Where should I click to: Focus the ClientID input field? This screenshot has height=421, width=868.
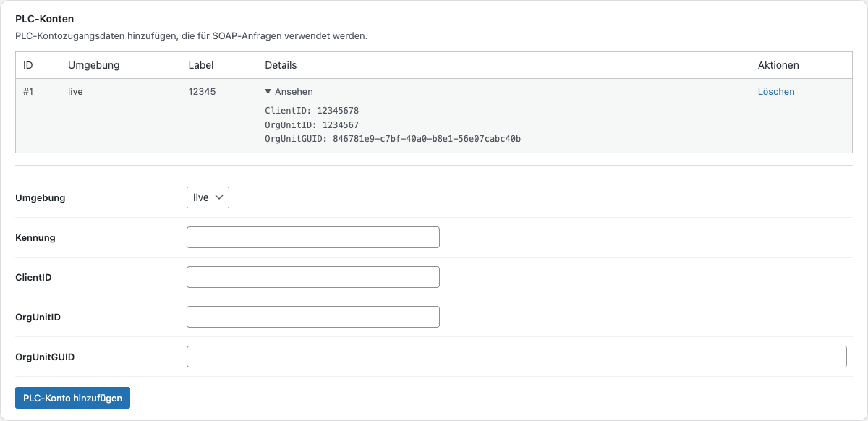(312, 276)
